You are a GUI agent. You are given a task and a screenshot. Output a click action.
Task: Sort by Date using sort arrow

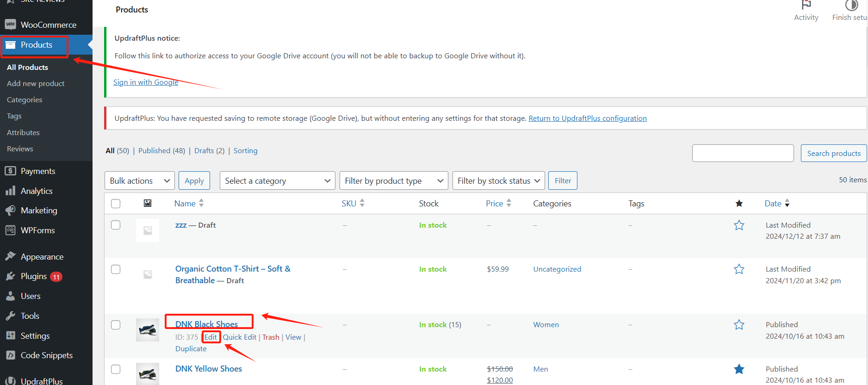point(787,203)
